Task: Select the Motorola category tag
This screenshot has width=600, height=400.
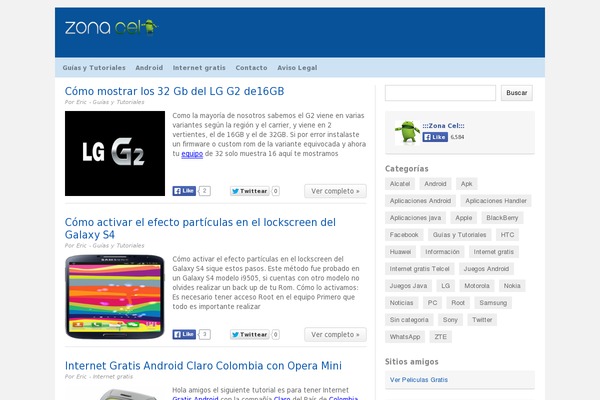Action: [477, 286]
